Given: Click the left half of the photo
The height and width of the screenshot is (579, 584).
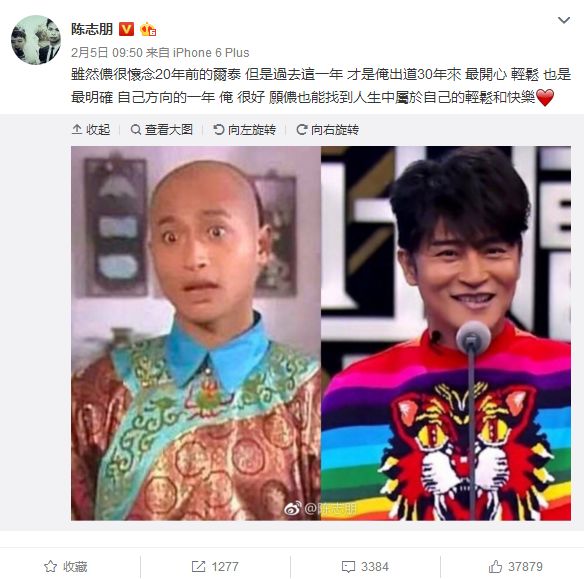Looking at the screenshot, I should tap(196, 333).
